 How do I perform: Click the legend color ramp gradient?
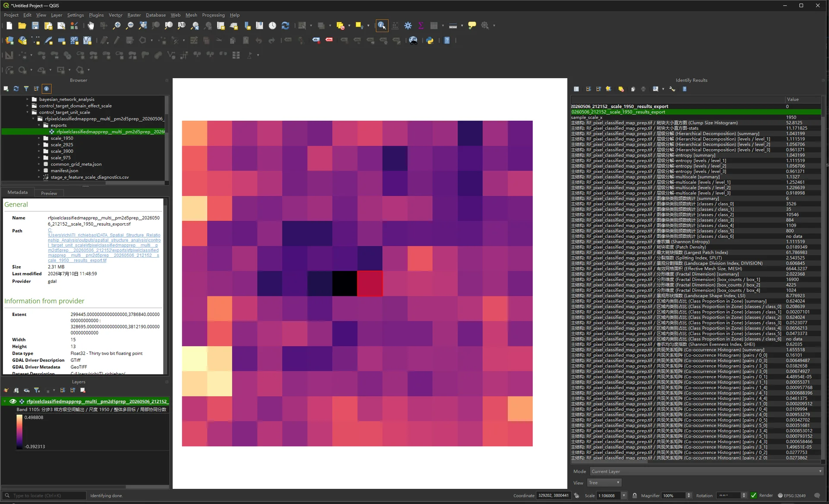click(x=19, y=432)
